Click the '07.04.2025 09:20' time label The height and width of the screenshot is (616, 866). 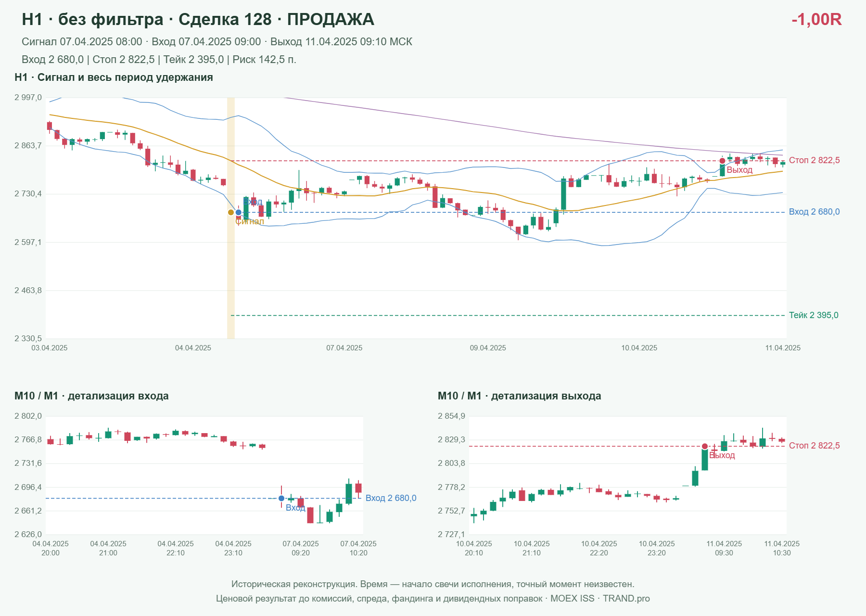tap(301, 548)
